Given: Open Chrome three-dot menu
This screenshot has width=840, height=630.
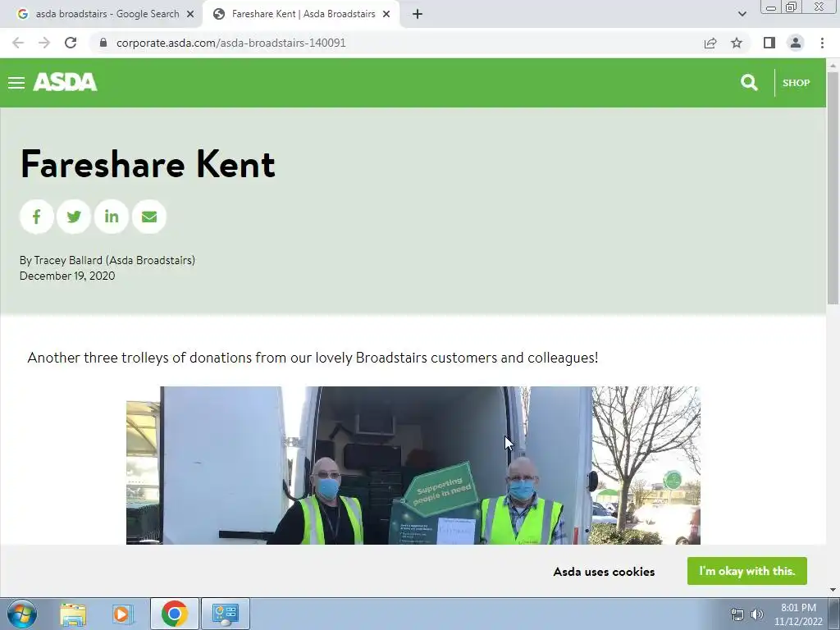Looking at the screenshot, I should (822, 43).
